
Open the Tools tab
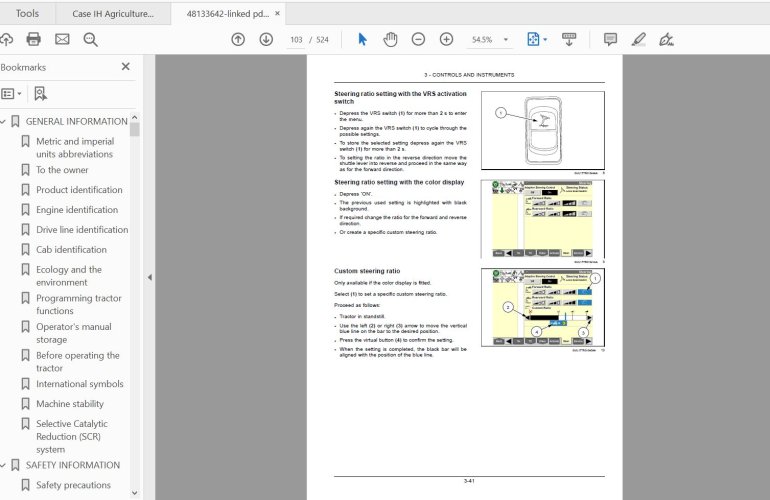coord(28,13)
